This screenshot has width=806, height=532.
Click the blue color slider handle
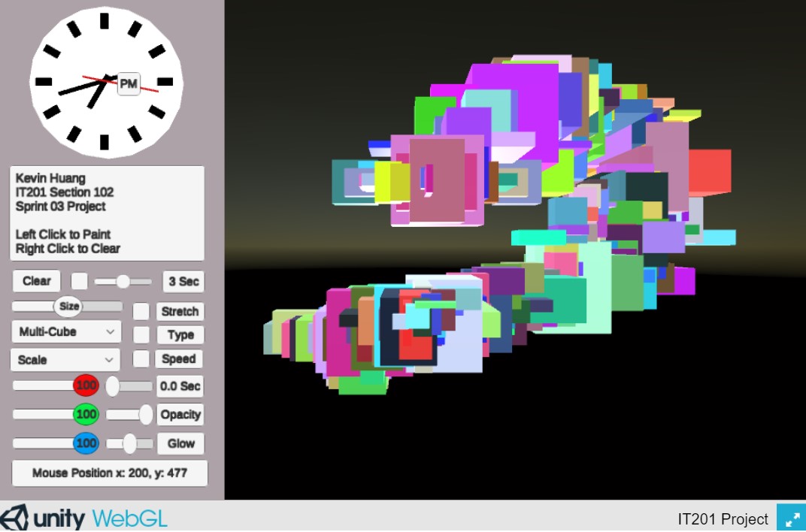[x=86, y=443]
